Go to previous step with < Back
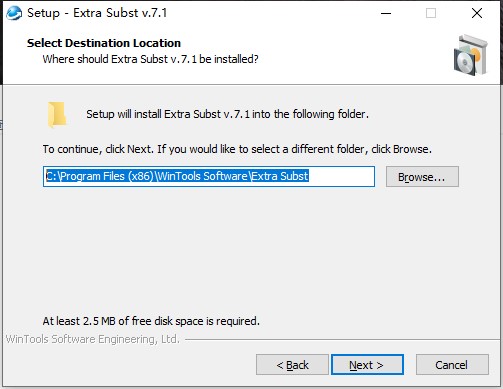 pyautogui.click(x=292, y=365)
